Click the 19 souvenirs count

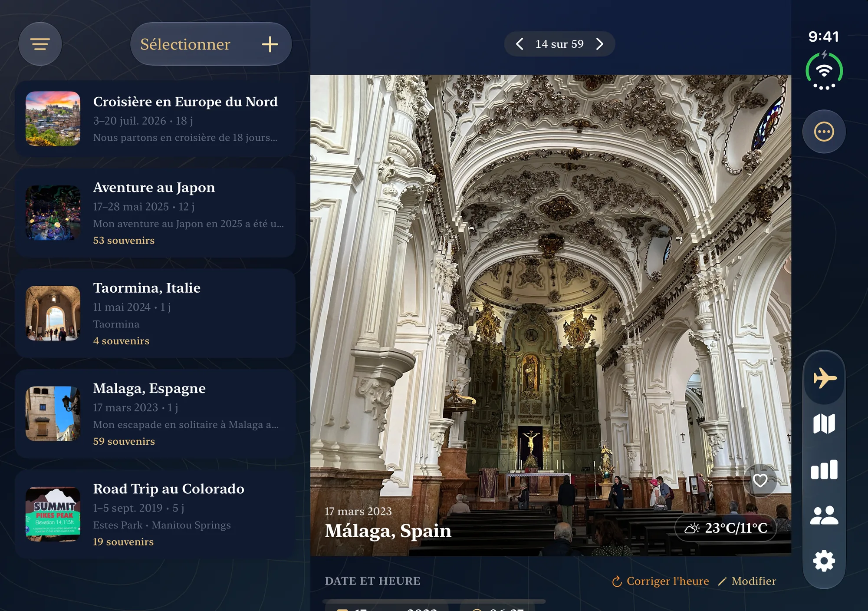(123, 542)
